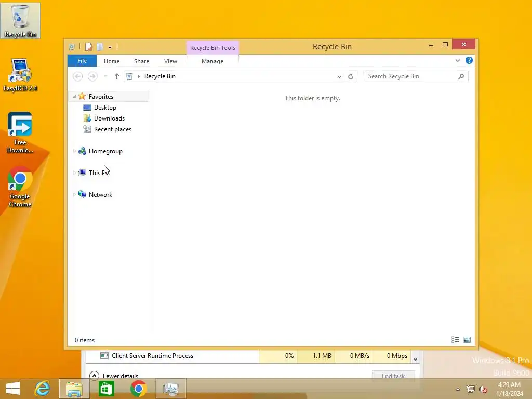Open Customize Quick Access Toolbar dropdown
This screenshot has height=399, width=532.
(110, 47)
